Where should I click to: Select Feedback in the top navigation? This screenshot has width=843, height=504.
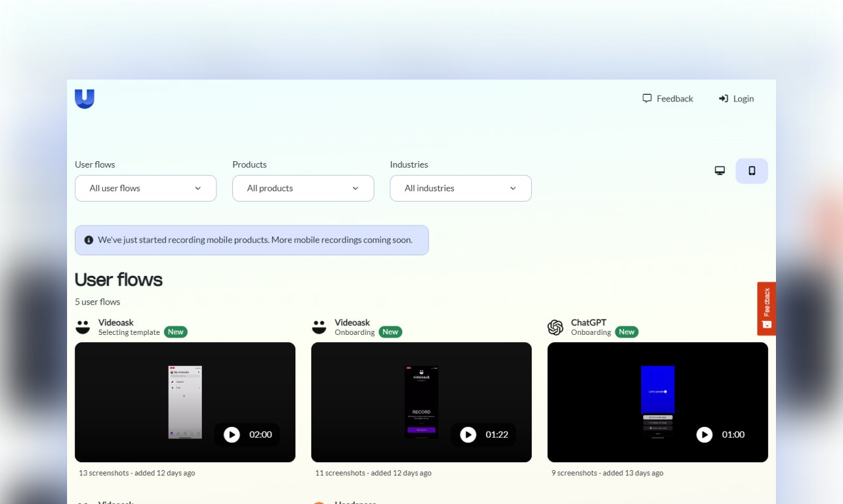(674, 98)
